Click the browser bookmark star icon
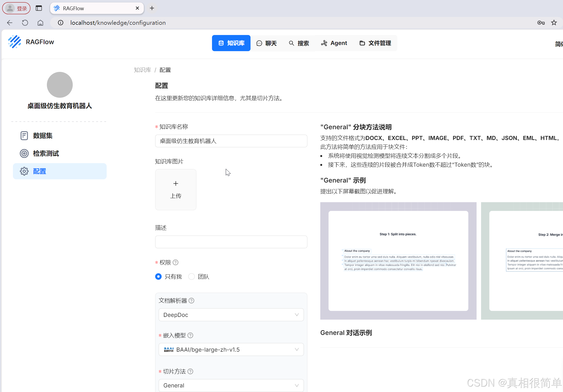563x392 pixels. pos(554,23)
